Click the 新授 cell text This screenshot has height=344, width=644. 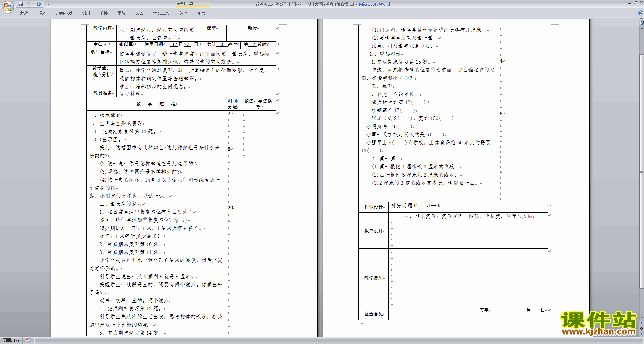tap(252, 28)
